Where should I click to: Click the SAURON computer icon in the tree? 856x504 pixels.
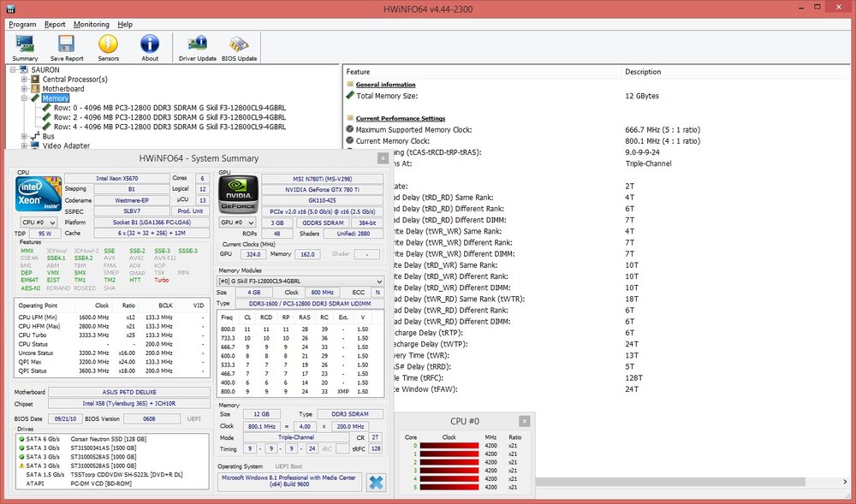click(x=23, y=70)
